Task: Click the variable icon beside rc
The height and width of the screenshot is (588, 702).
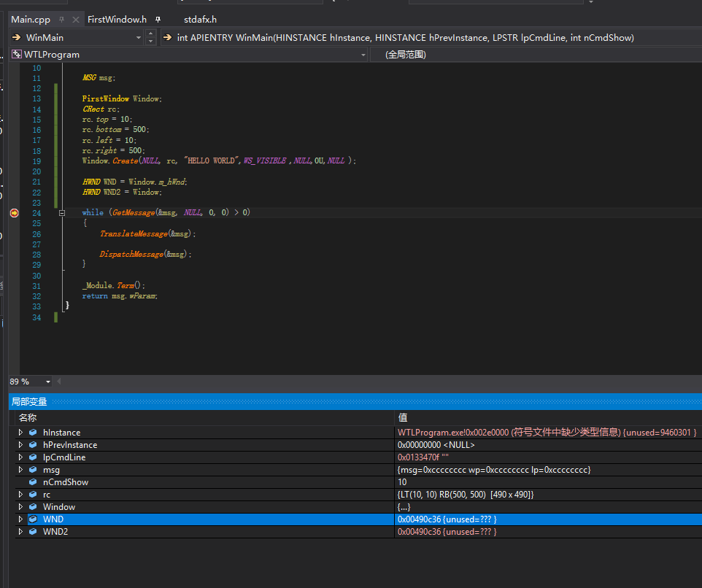Action: tap(33, 495)
